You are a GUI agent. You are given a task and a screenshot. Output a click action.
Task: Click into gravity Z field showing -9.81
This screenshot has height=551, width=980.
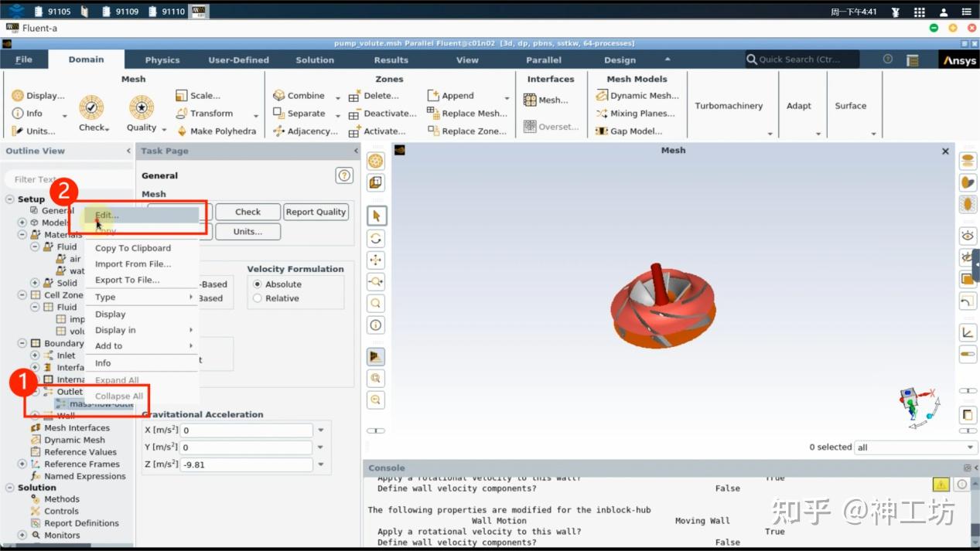pos(246,464)
